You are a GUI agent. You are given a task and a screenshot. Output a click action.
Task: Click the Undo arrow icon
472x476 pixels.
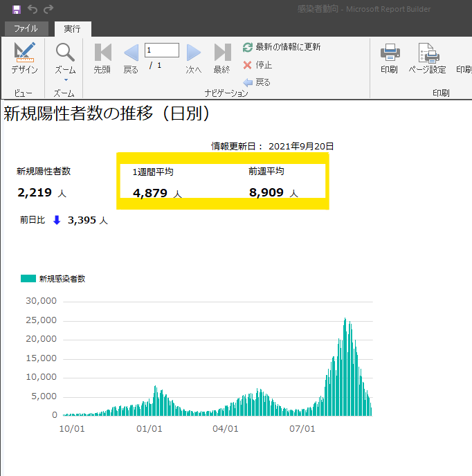click(33, 9)
